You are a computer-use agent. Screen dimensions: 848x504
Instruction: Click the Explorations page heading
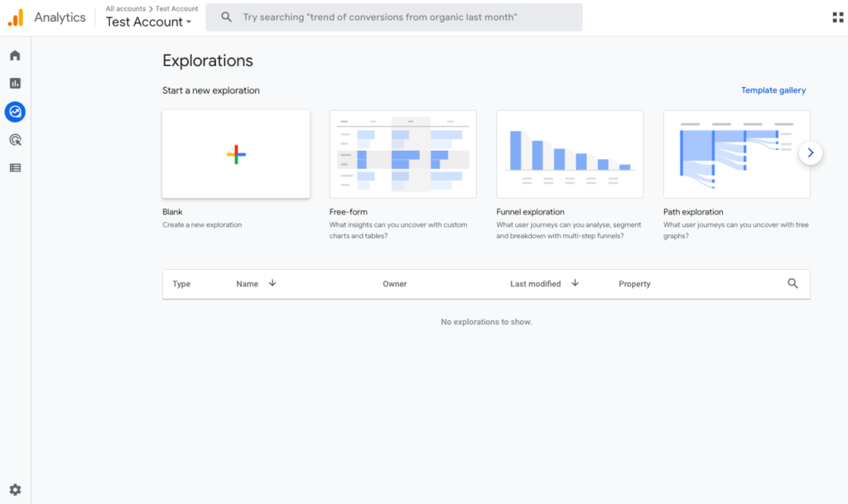(208, 61)
